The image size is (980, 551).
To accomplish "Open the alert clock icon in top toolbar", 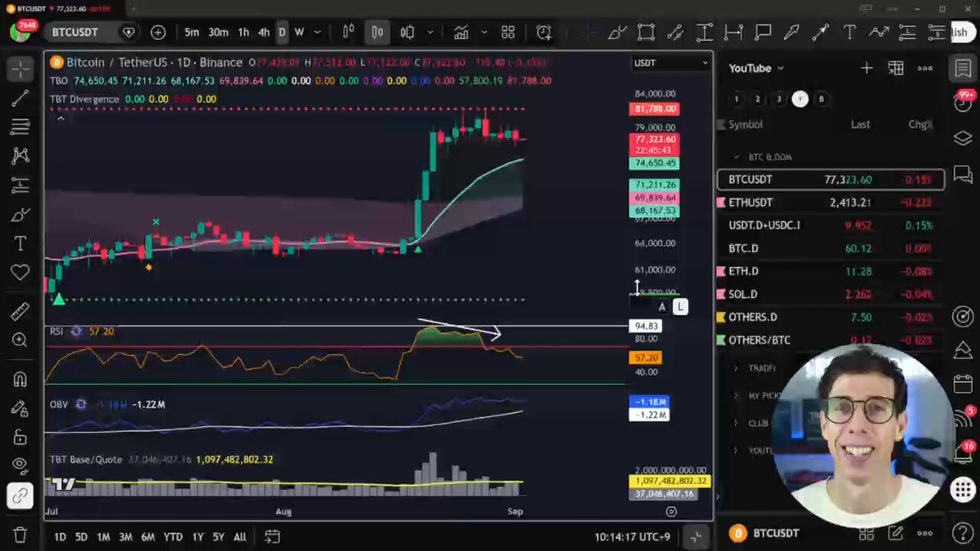I will 544,33.
